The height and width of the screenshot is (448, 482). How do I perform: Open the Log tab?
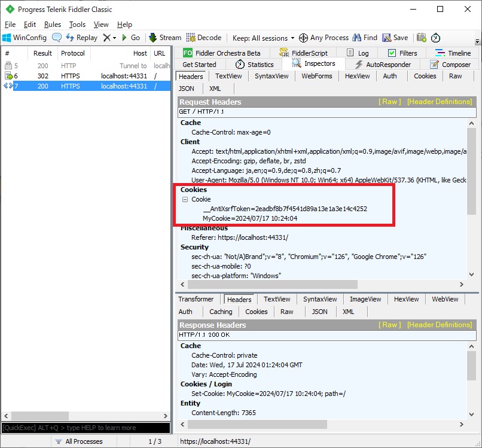coord(358,53)
